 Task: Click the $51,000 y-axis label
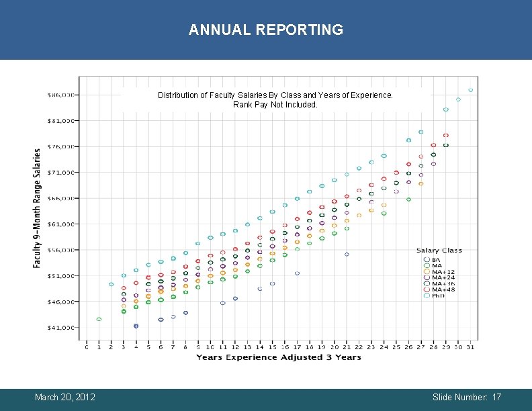[x=60, y=276]
